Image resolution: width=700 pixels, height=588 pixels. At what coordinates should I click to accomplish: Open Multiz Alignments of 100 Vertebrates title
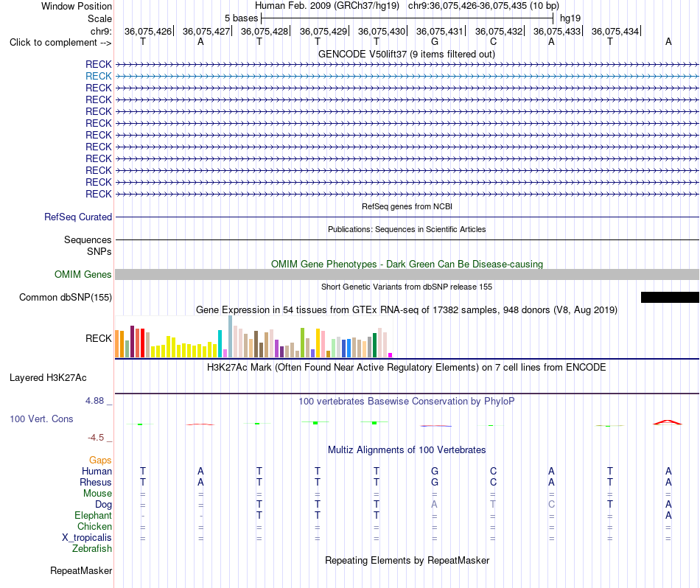tap(407, 449)
